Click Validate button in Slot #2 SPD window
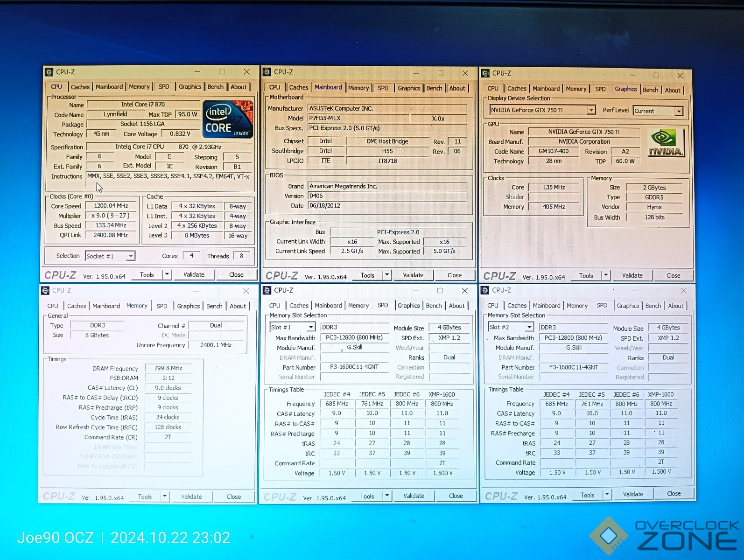The height and width of the screenshot is (560, 744). coord(633,494)
